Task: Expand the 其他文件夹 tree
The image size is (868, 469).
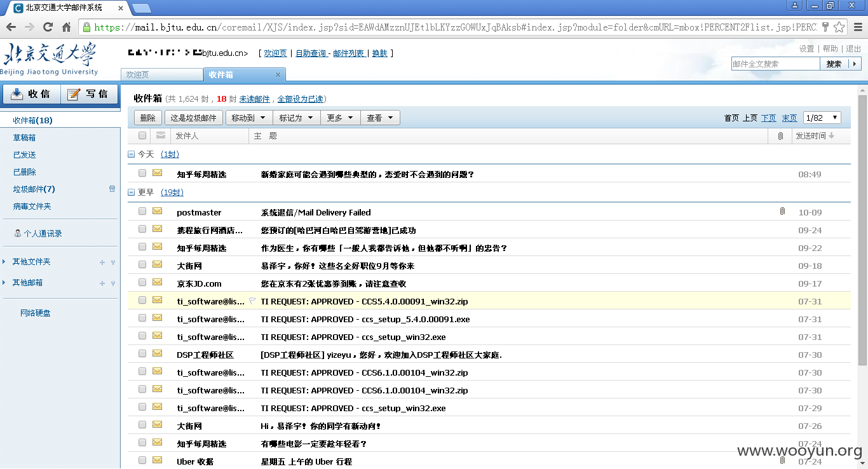Action: point(4,262)
